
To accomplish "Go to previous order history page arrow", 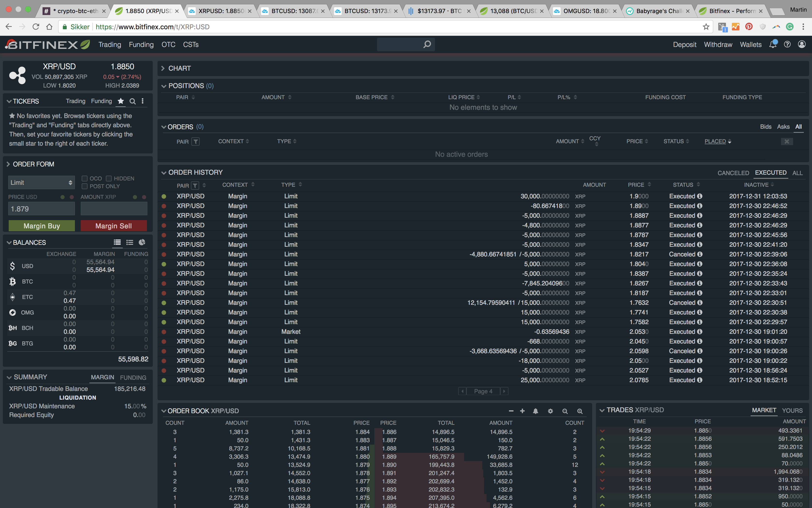I will [462, 391].
